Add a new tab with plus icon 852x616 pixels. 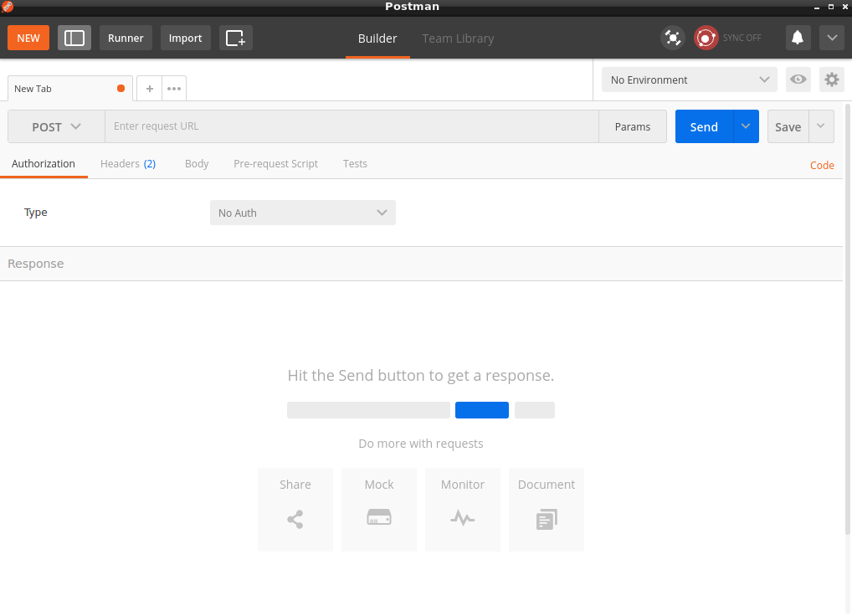click(x=149, y=88)
